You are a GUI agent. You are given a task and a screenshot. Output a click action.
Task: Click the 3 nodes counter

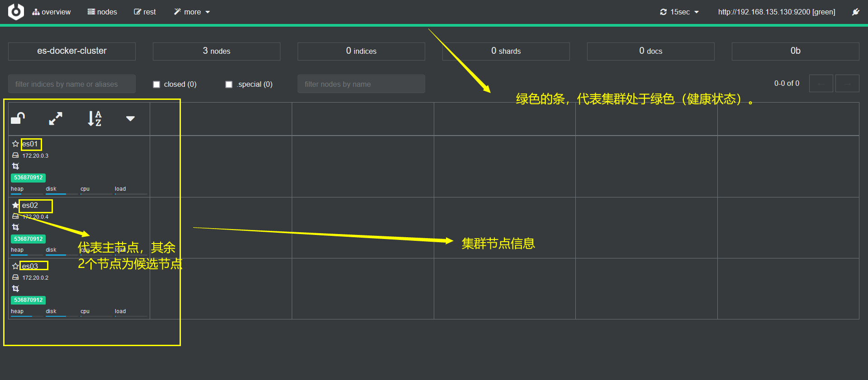point(217,51)
